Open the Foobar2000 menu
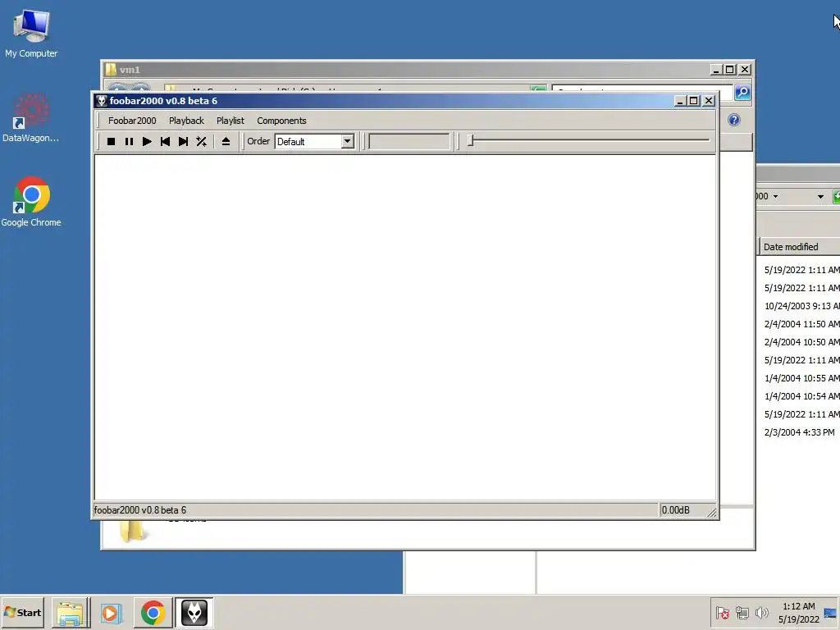Screen dimensions: 840x630 132,121
